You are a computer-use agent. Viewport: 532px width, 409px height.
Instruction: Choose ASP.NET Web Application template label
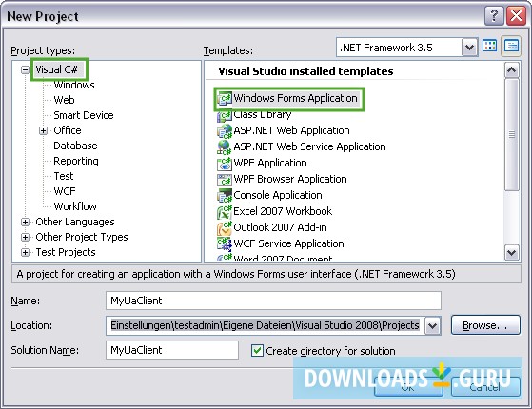click(x=291, y=130)
